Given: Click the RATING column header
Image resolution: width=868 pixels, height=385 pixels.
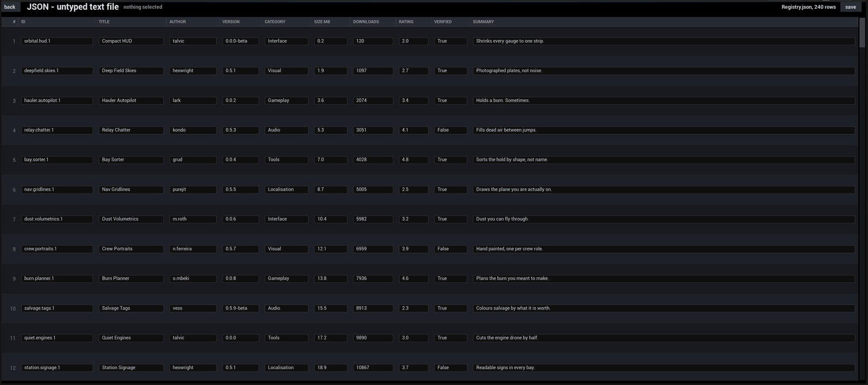Looking at the screenshot, I should point(414,22).
